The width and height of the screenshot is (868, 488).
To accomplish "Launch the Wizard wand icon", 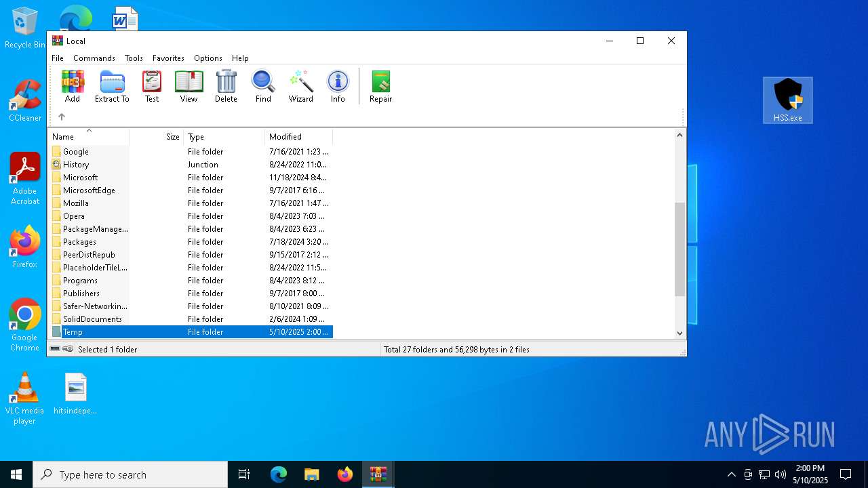I will [300, 86].
